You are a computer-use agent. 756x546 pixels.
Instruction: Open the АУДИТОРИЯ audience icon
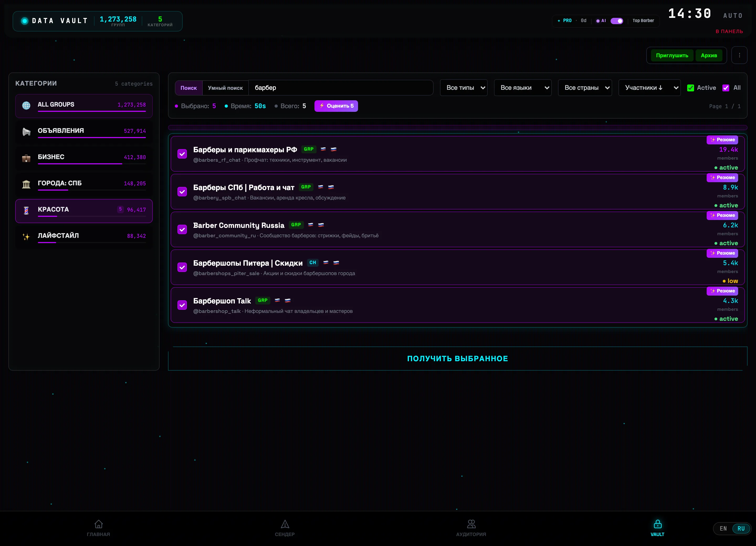click(471, 524)
